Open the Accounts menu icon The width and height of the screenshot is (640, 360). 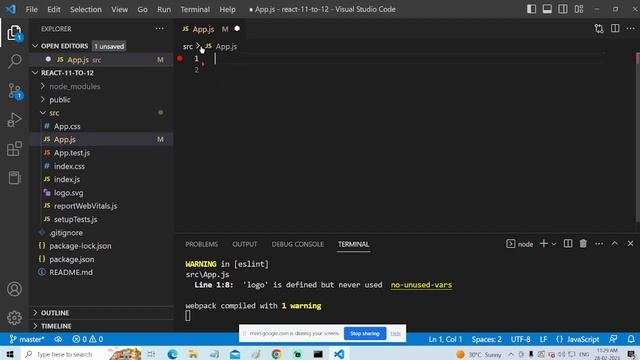pyautogui.click(x=14, y=289)
